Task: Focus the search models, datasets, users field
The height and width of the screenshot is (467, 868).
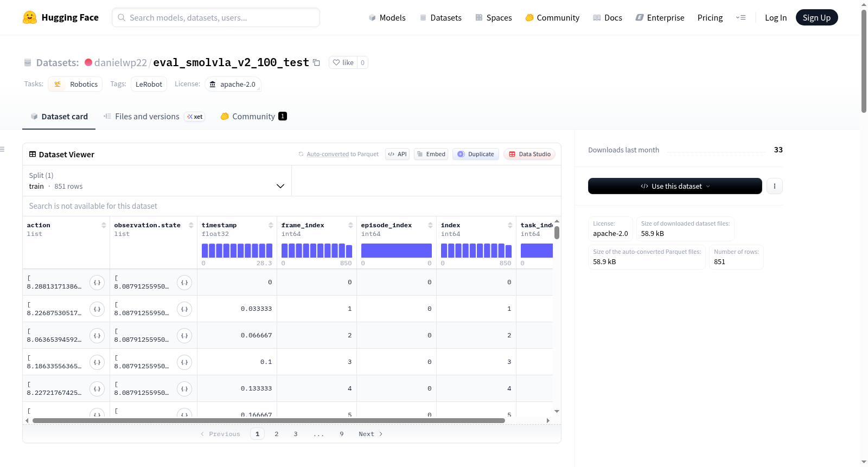Action: point(216,17)
